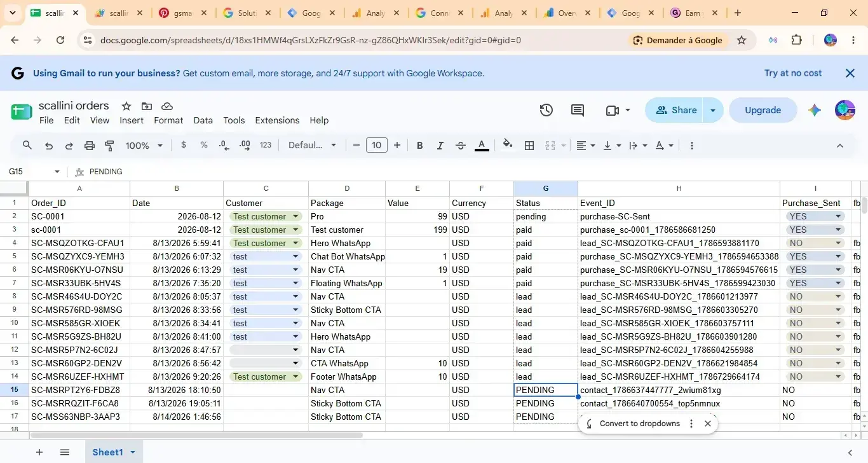The width and height of the screenshot is (868, 463).
Task: Open Sheet1 tab options arrow
Action: coord(133,452)
